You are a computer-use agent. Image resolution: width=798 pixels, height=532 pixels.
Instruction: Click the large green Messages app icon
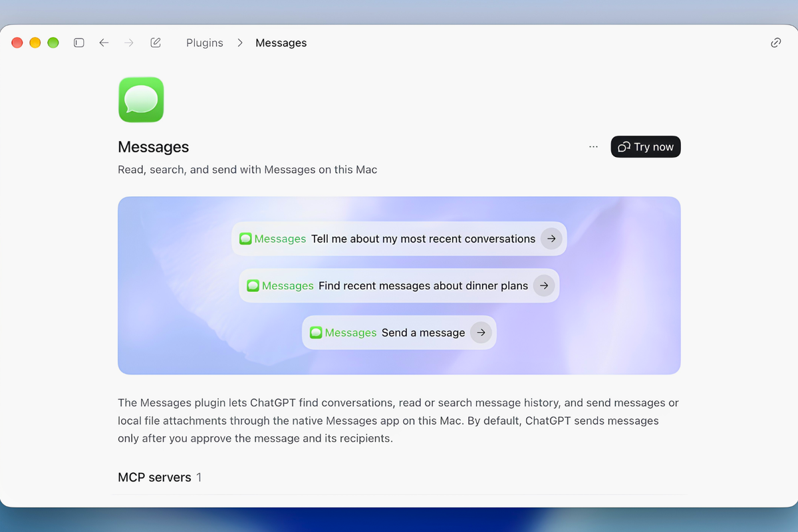(x=141, y=100)
